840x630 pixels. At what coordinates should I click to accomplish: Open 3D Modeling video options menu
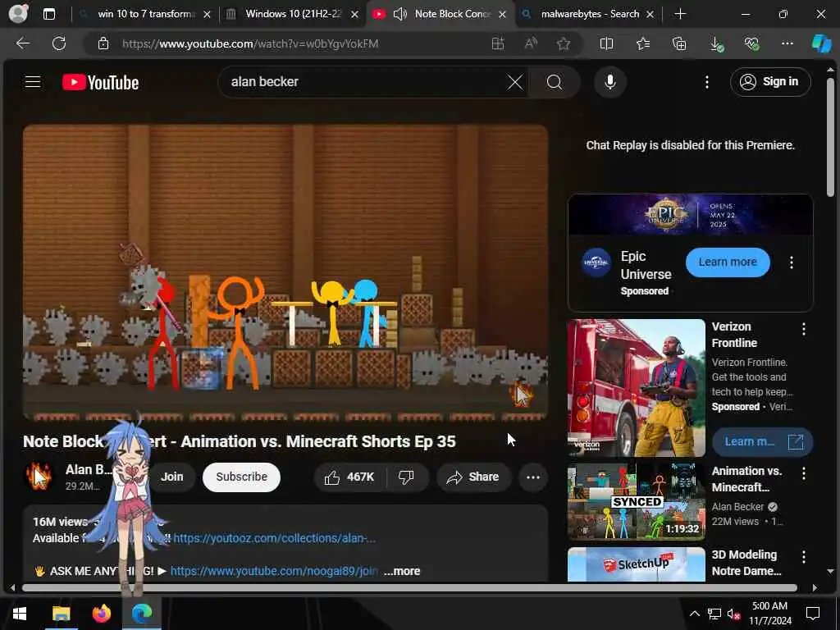(x=804, y=557)
